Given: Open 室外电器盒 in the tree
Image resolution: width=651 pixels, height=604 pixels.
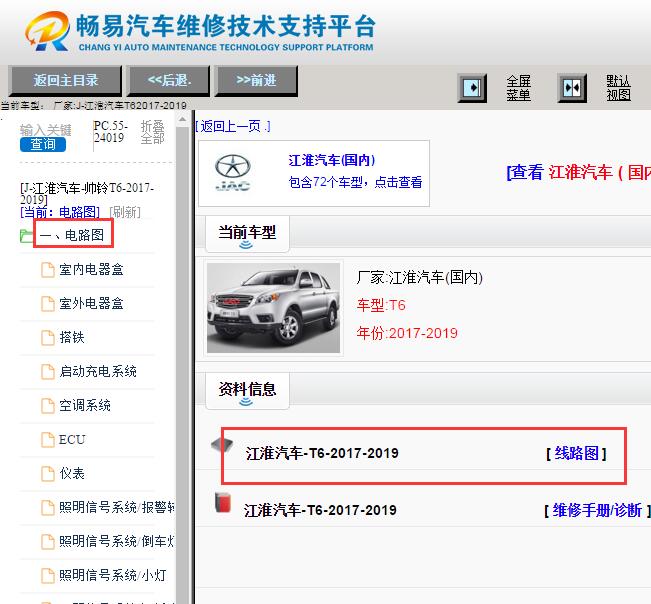Looking at the screenshot, I should pyautogui.click(x=91, y=303).
